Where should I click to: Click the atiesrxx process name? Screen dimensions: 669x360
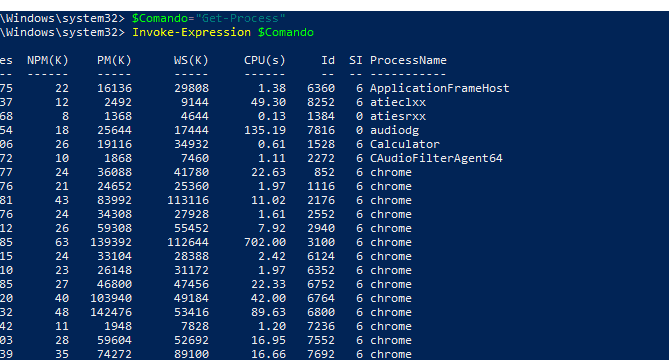[398, 116]
